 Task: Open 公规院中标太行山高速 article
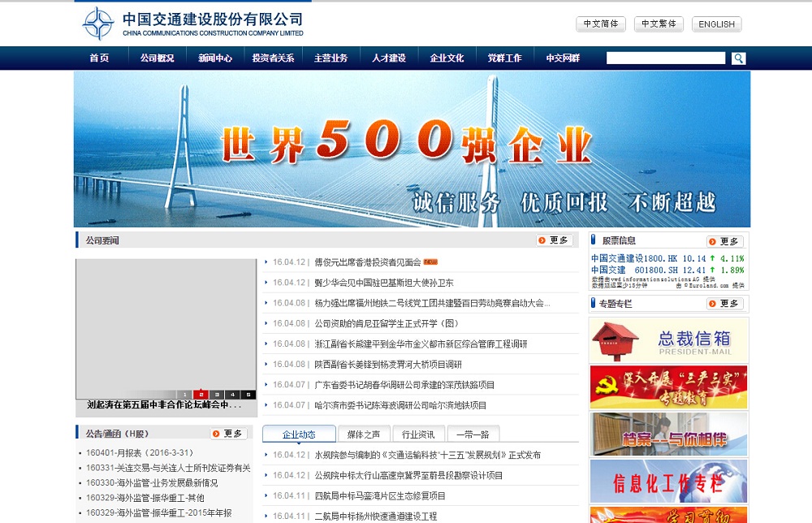click(408, 475)
